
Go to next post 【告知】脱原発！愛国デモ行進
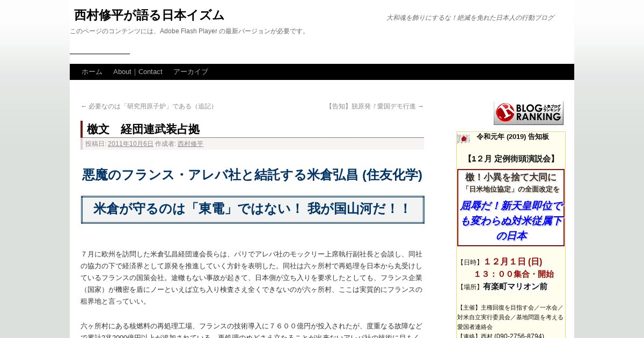pos(375,106)
